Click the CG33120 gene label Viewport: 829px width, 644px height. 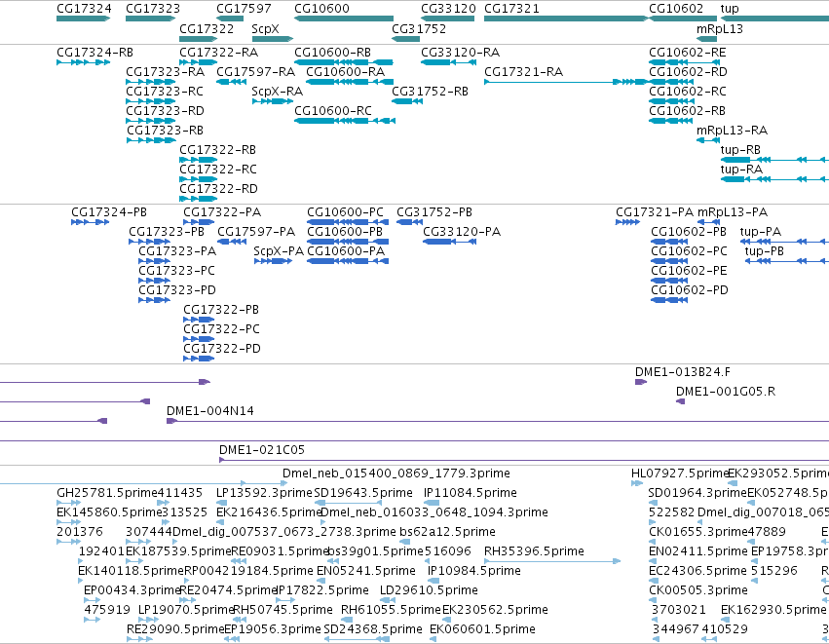pyautogui.click(x=448, y=9)
